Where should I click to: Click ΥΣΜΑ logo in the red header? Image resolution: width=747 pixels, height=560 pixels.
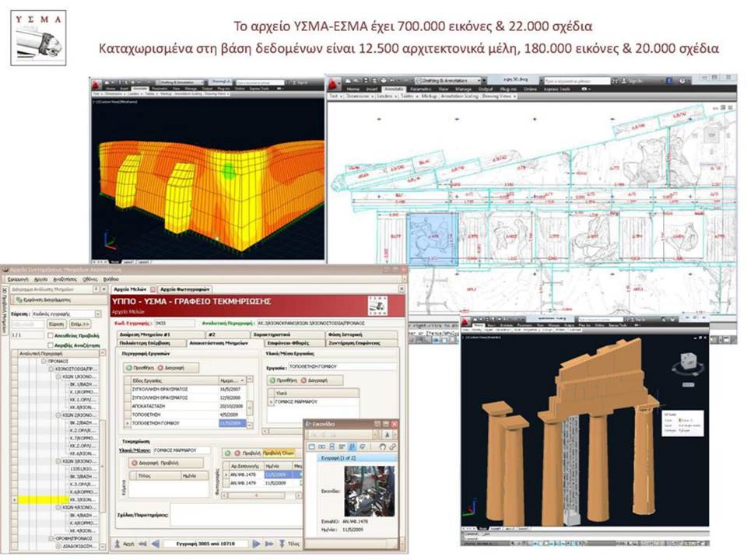tap(378, 306)
